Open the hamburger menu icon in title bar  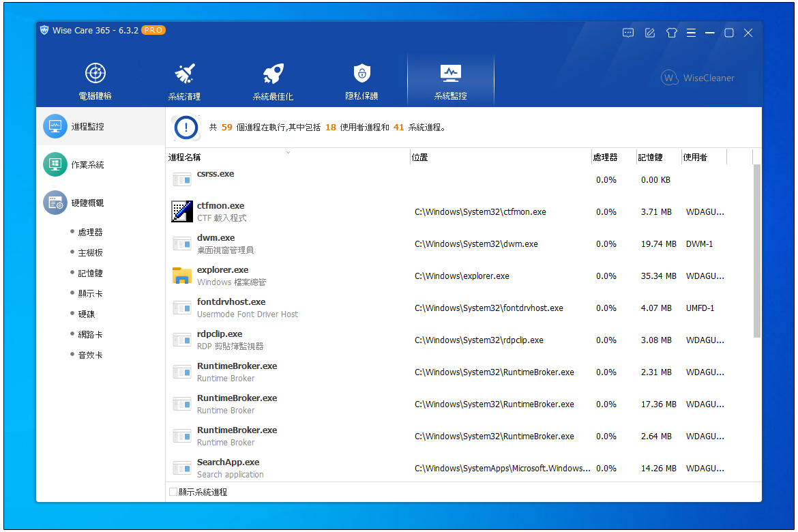pos(691,33)
